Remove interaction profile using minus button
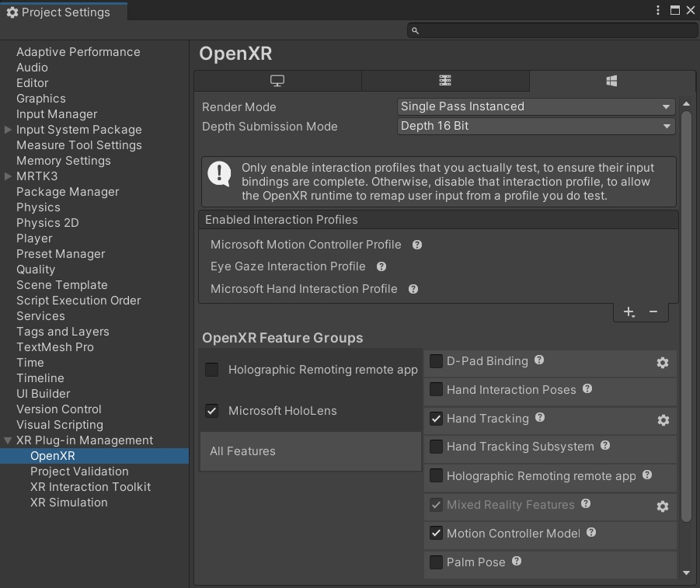Image resolution: width=700 pixels, height=588 pixels. [653, 312]
